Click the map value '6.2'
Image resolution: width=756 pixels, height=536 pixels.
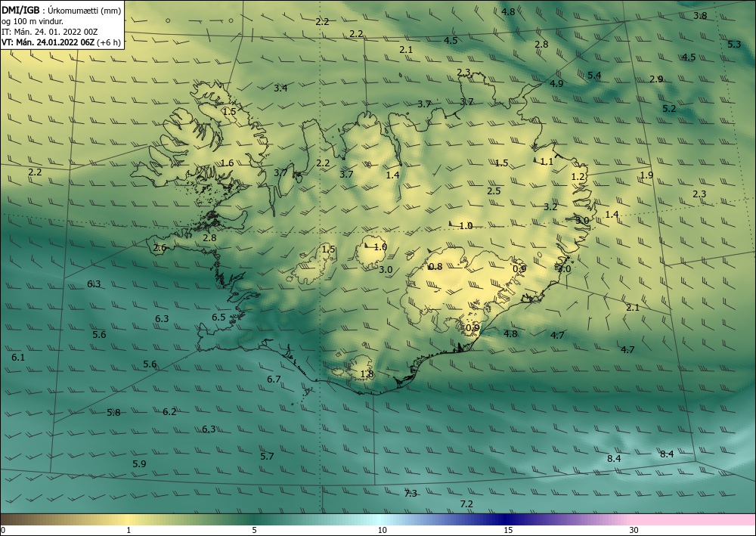[x=169, y=412]
